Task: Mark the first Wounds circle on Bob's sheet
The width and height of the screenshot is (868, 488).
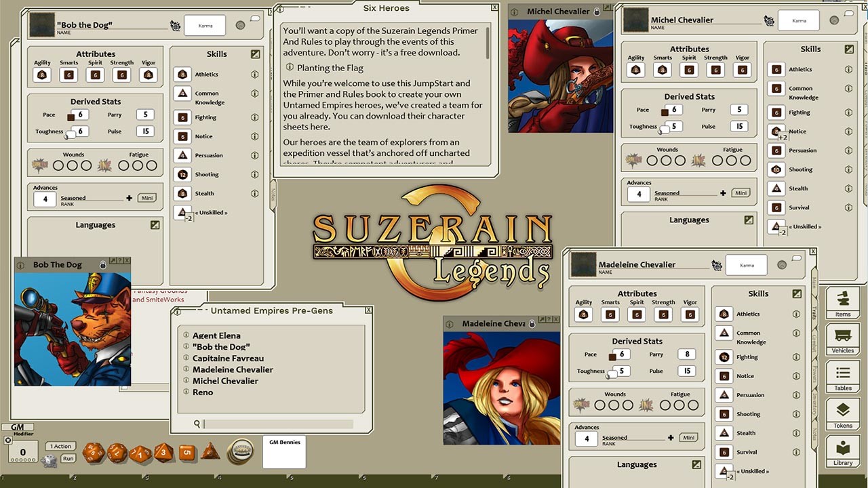Action: point(58,165)
